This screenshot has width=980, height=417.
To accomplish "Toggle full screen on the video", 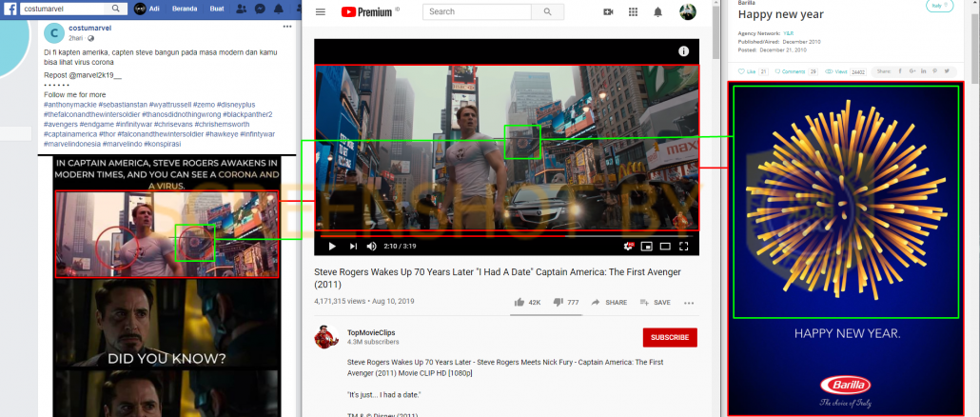I will (684, 247).
